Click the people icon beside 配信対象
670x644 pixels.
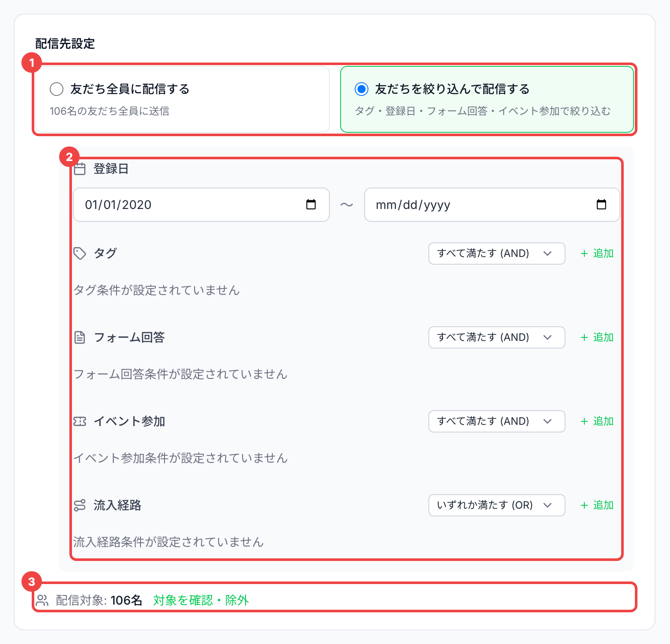tap(42, 600)
